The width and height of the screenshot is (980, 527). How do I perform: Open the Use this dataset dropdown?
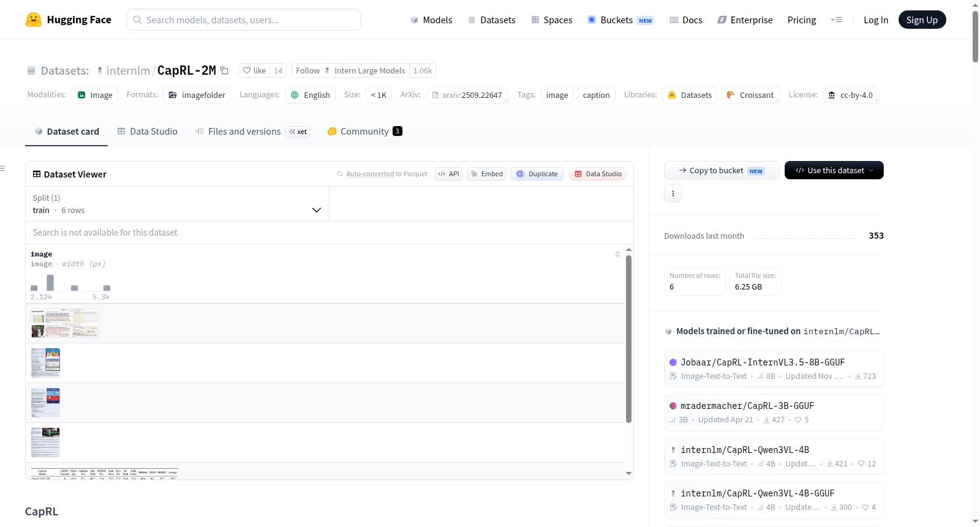click(834, 170)
